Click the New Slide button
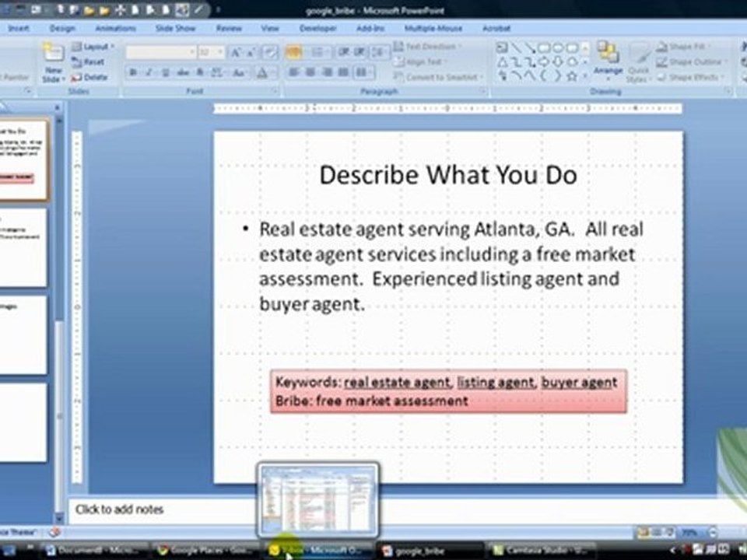 coord(53,62)
